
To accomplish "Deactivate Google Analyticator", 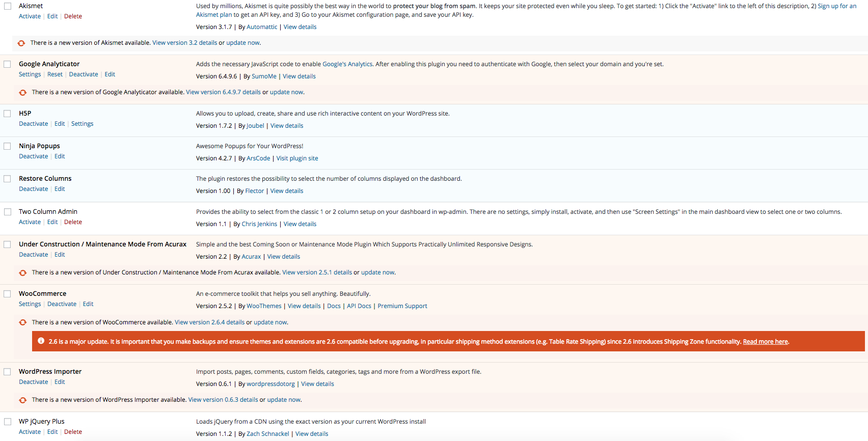I will click(84, 74).
